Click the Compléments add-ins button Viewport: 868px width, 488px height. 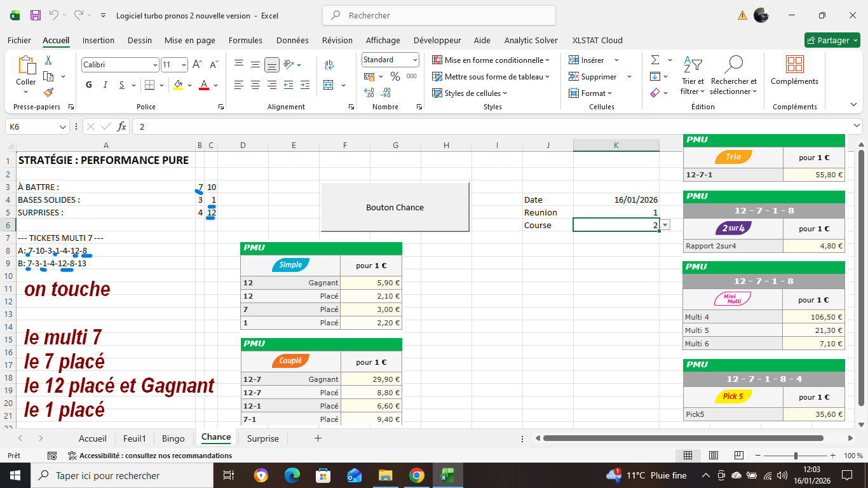tap(794, 71)
